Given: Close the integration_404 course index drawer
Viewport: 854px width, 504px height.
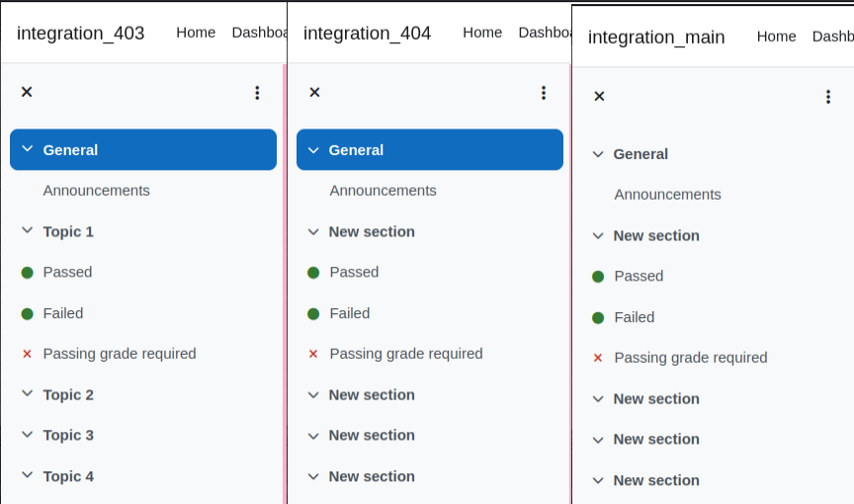Looking at the screenshot, I should point(314,93).
